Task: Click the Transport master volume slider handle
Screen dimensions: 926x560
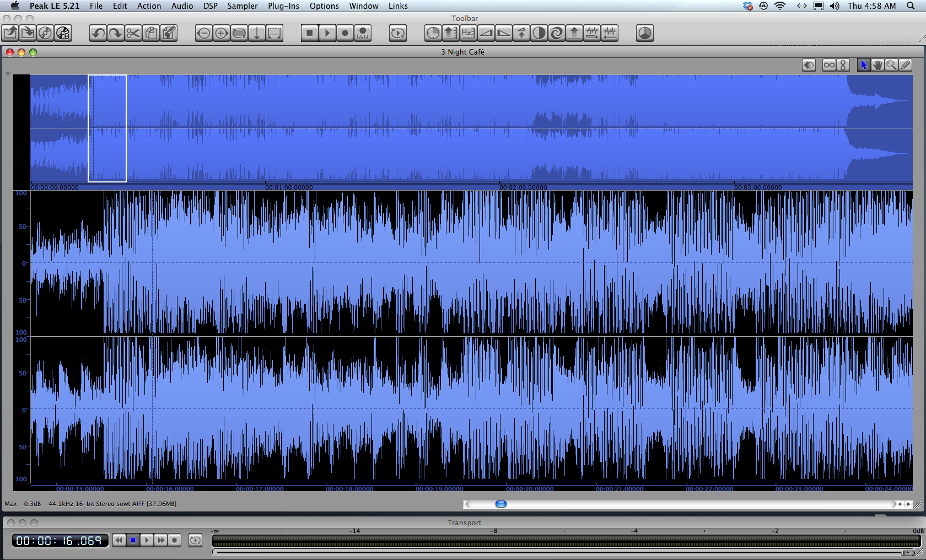Action: click(x=907, y=552)
